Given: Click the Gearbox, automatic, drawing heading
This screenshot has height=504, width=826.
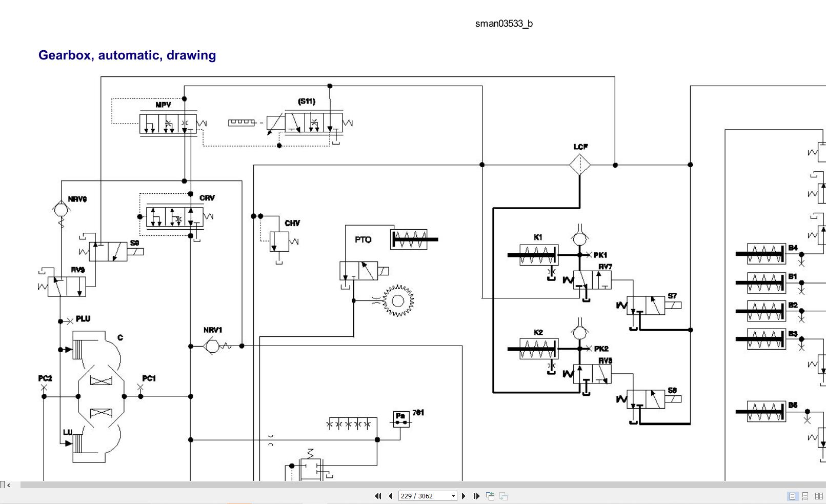Looking at the screenshot, I should [127, 55].
